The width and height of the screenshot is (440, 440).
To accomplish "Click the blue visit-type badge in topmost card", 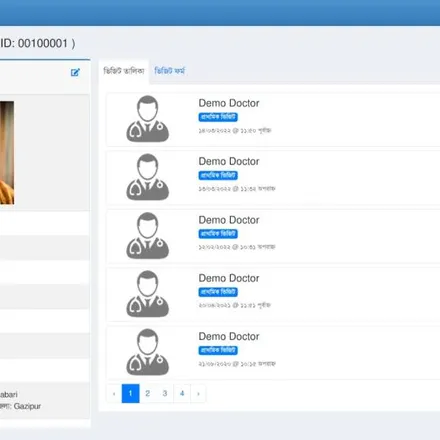I will pyautogui.click(x=218, y=117).
